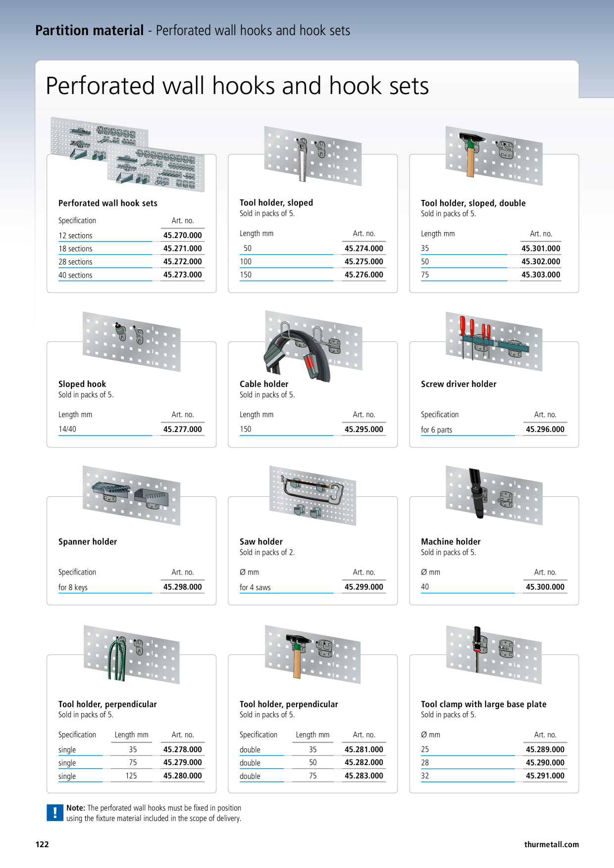614x868 pixels.
Task: Select article number 45.298.000
Action: pyautogui.click(x=183, y=587)
